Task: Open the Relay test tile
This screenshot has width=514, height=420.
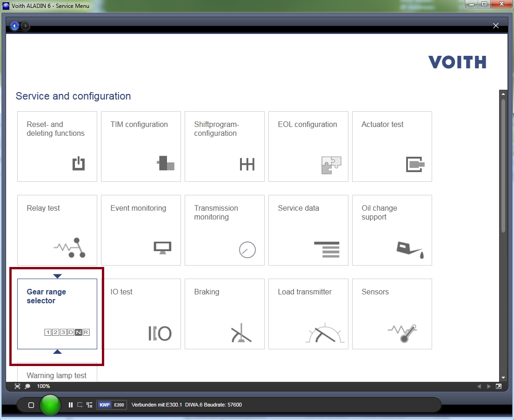Action: click(x=57, y=230)
